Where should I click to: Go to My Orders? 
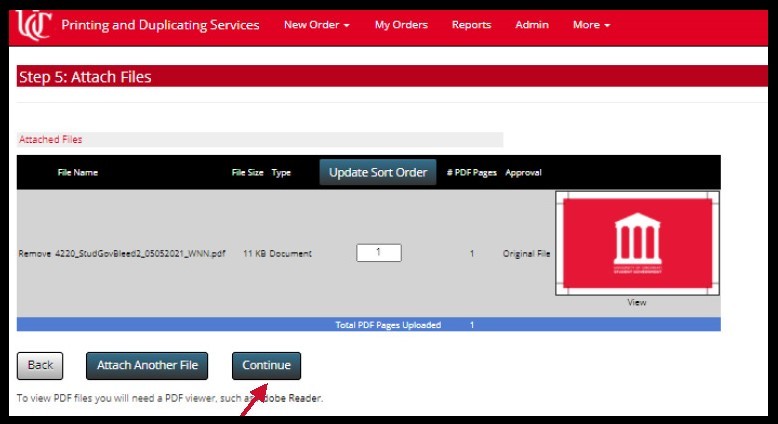(401, 25)
